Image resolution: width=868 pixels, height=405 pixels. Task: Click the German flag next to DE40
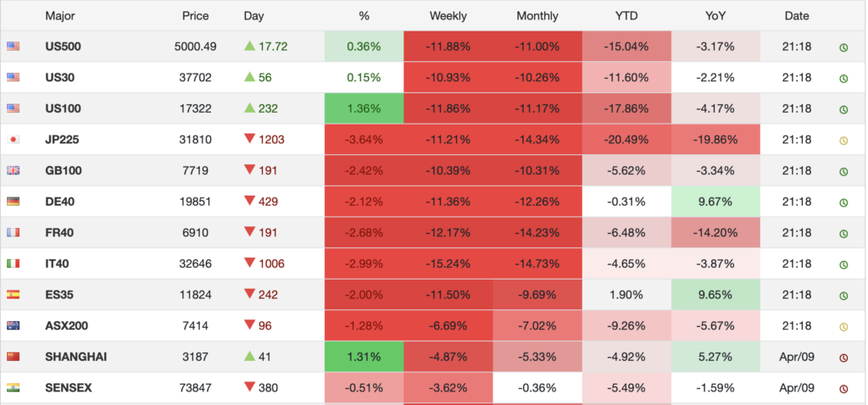click(13, 202)
